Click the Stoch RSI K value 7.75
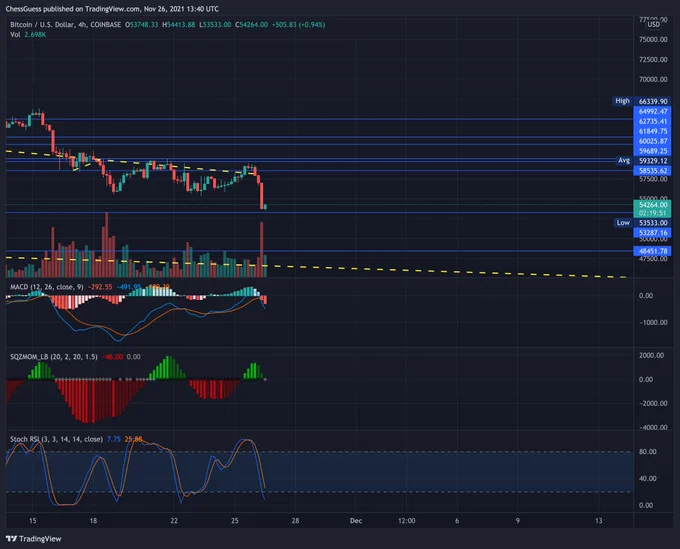The width and height of the screenshot is (680, 549). pos(114,439)
